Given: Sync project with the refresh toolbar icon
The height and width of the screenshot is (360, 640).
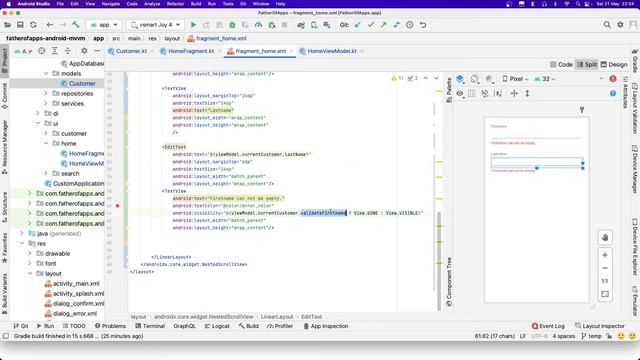Looking at the screenshot, I should point(33,25).
